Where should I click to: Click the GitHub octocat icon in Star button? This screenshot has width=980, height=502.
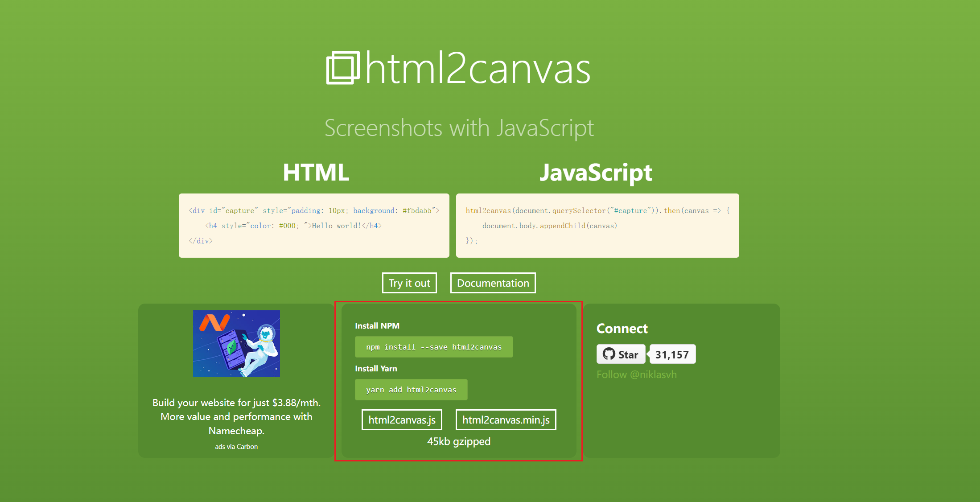tap(609, 354)
